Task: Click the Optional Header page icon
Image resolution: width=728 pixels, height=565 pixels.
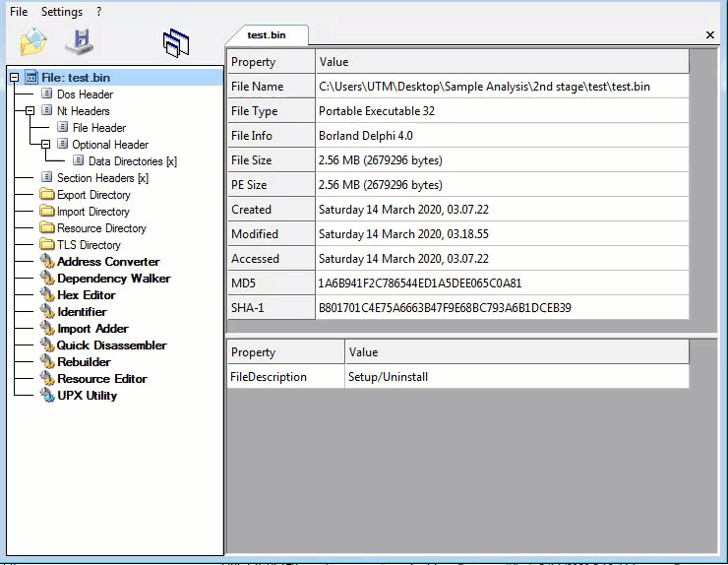Action: [62, 144]
